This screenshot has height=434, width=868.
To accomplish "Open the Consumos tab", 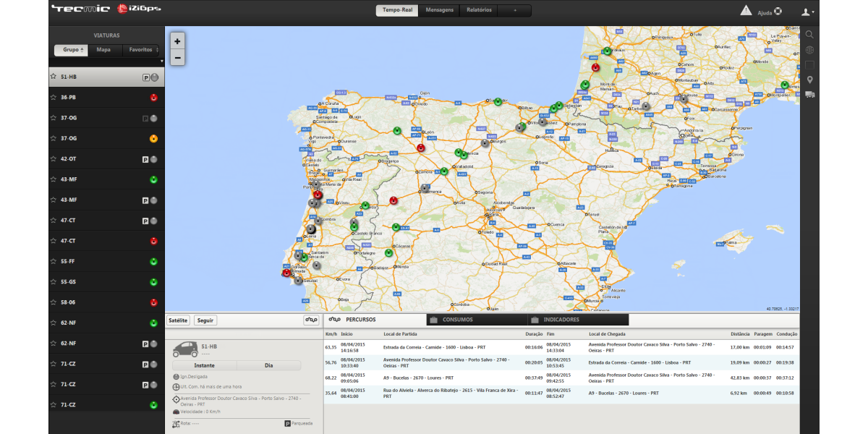I will pos(457,320).
